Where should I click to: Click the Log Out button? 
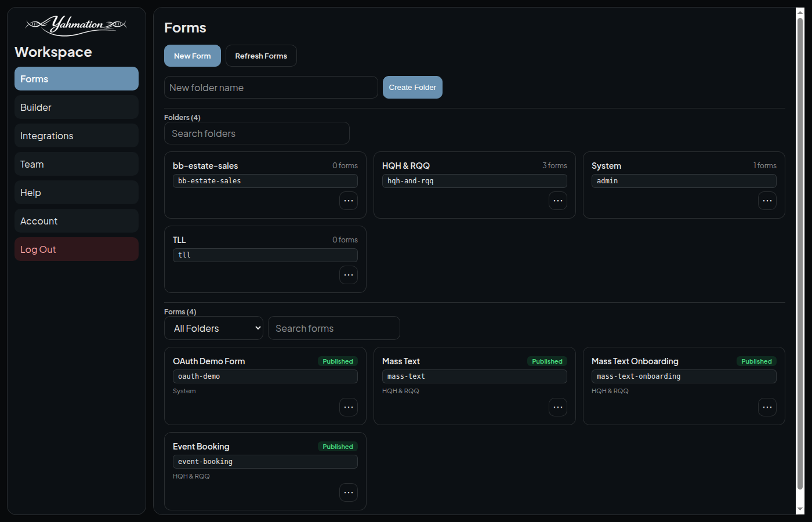tap(77, 249)
